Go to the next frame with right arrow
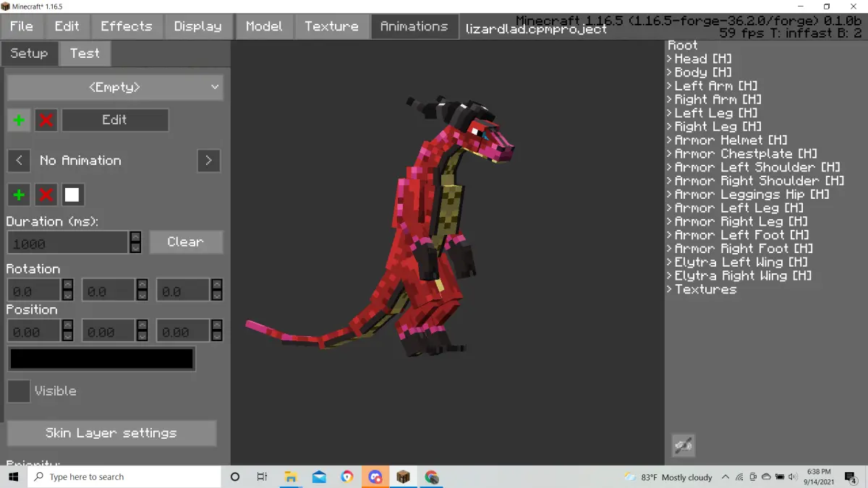This screenshot has width=868, height=488. coord(208,160)
